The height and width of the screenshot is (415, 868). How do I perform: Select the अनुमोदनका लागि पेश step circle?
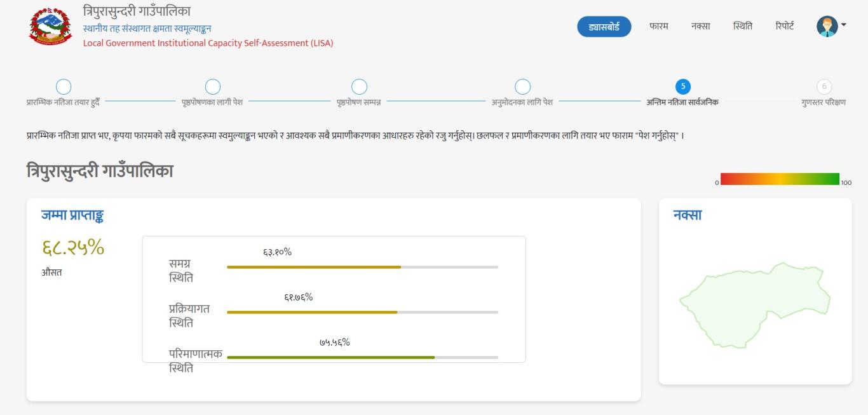click(522, 86)
